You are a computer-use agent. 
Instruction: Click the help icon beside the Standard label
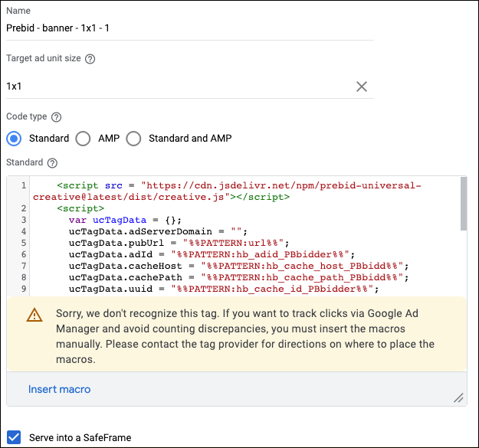click(x=52, y=163)
